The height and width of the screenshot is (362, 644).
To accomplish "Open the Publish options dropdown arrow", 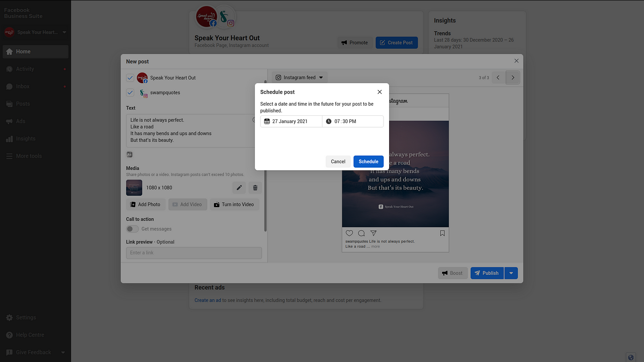I will pos(511,273).
